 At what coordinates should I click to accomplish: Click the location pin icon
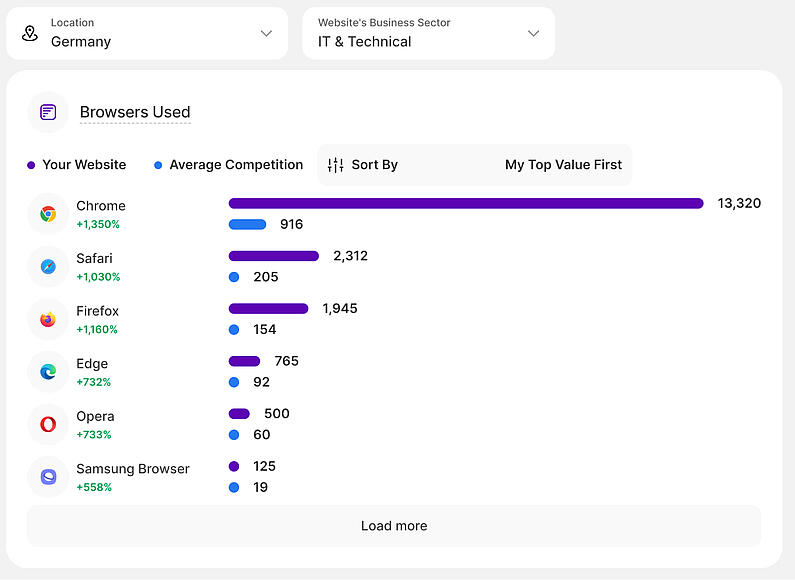[30, 33]
